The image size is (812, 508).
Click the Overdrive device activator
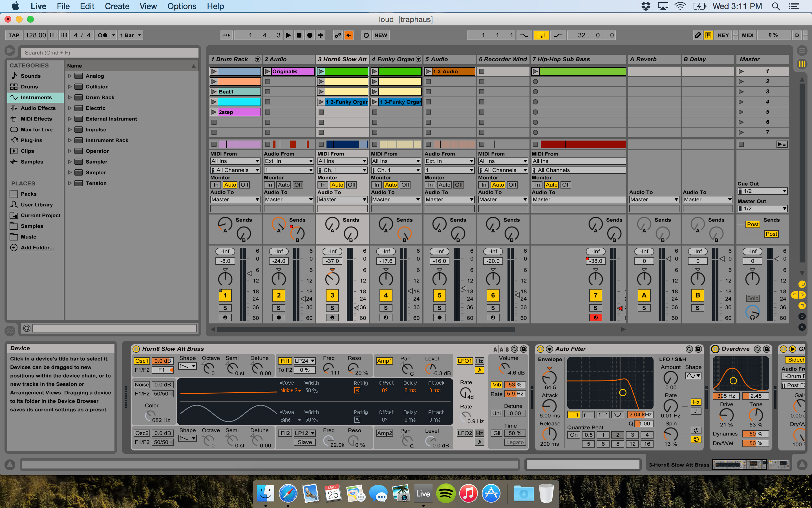[715, 349]
